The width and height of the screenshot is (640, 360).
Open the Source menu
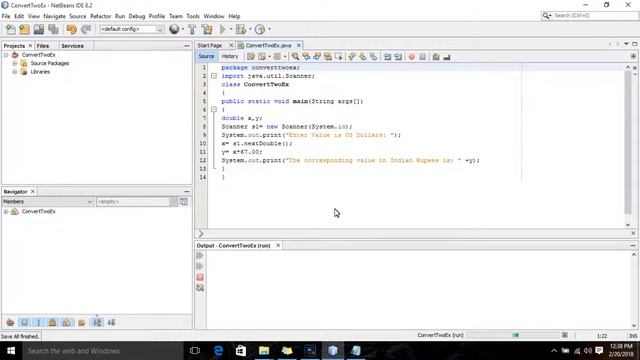click(x=78, y=16)
